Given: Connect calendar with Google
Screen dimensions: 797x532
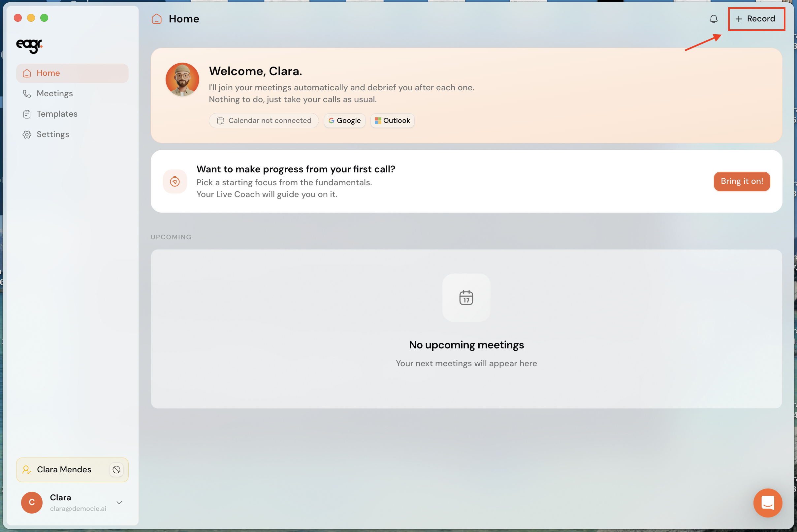Looking at the screenshot, I should (x=344, y=121).
